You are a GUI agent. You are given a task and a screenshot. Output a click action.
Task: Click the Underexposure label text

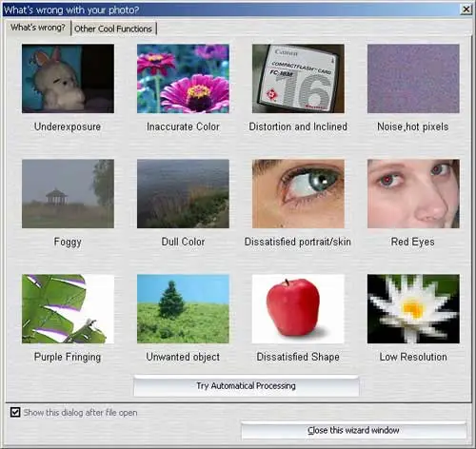tap(68, 127)
